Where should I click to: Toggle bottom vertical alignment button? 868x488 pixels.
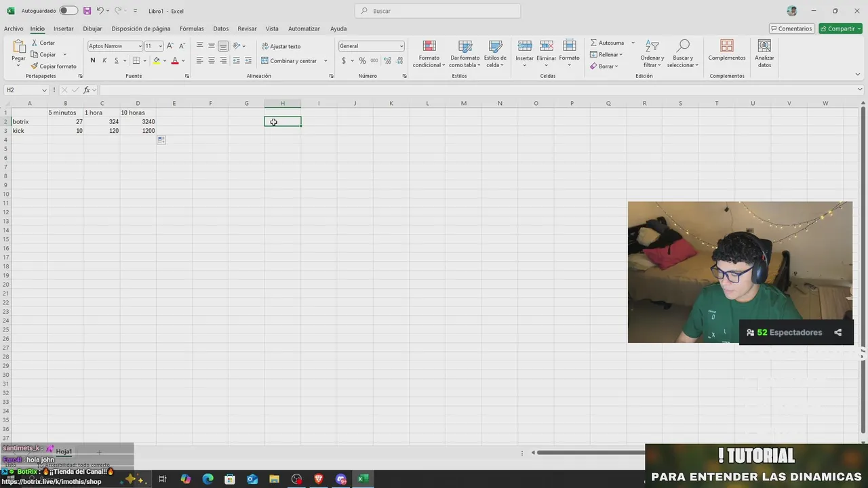click(223, 46)
